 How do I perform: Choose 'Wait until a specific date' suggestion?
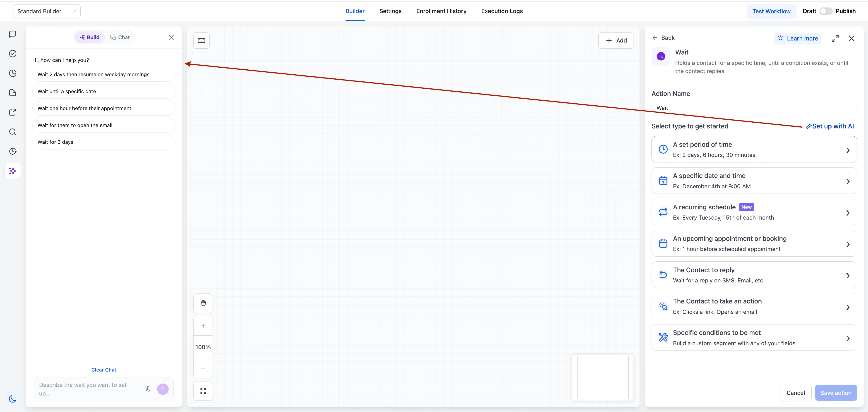(x=104, y=91)
